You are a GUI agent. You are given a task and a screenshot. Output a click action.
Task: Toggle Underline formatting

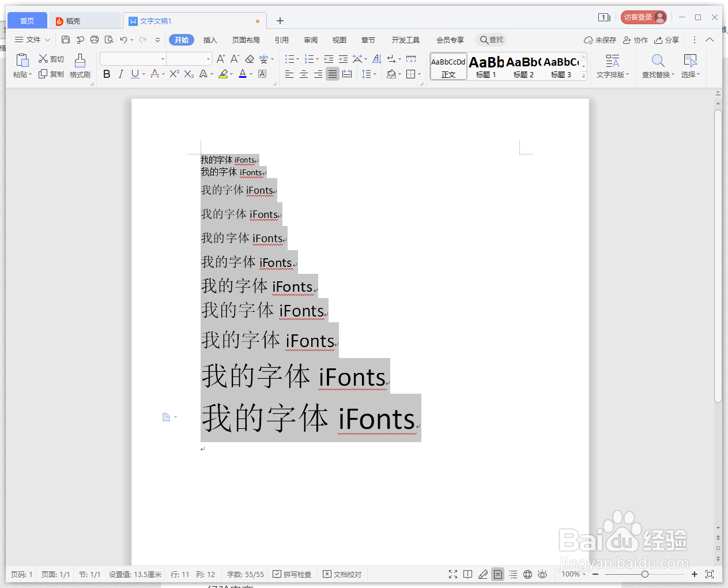[x=135, y=74]
